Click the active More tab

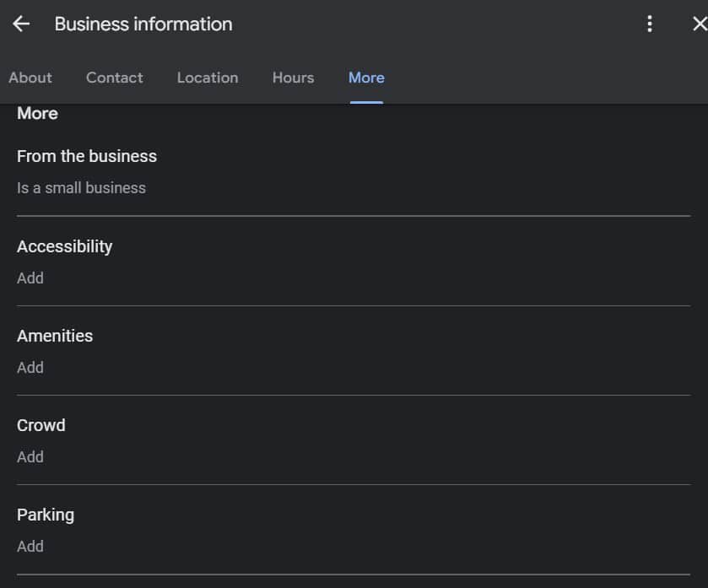click(366, 78)
